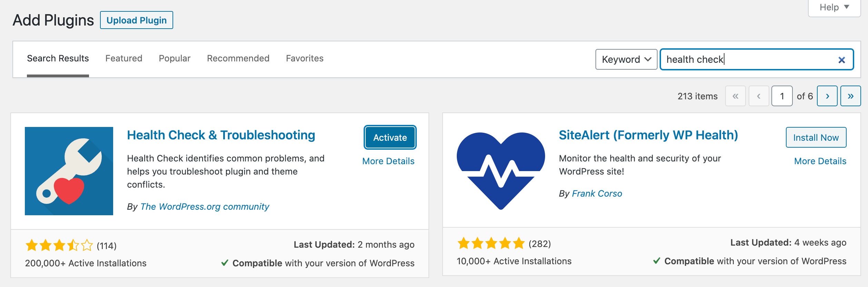Expand the Help dropdown

834,7
